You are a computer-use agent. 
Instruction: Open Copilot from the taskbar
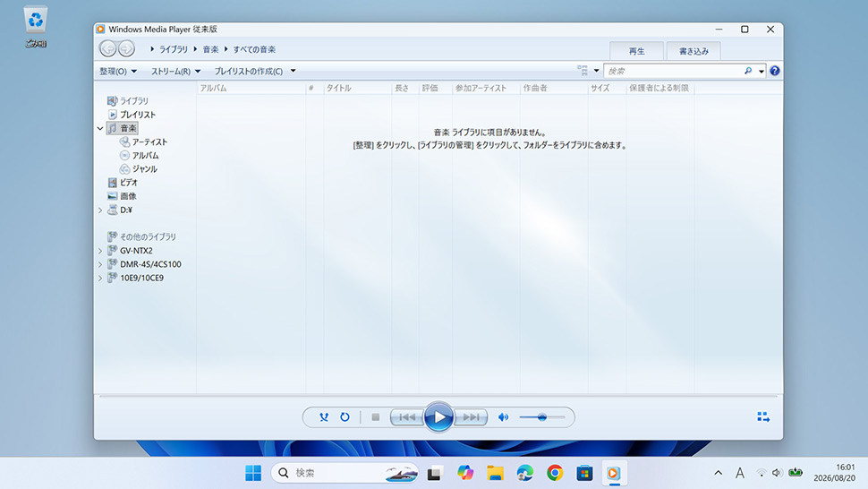point(465,473)
